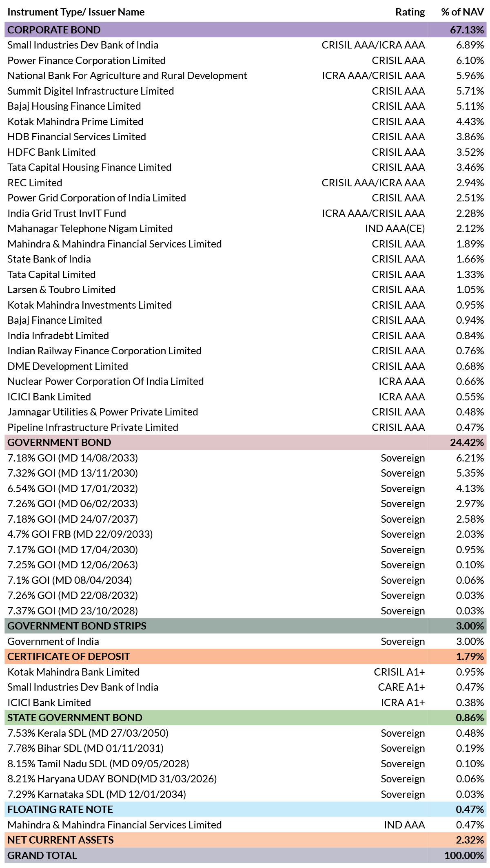Viewport: 490px width, 868px height.
Task: Select the GOVERNMENT BOND STRIPS header
Action: (245, 626)
